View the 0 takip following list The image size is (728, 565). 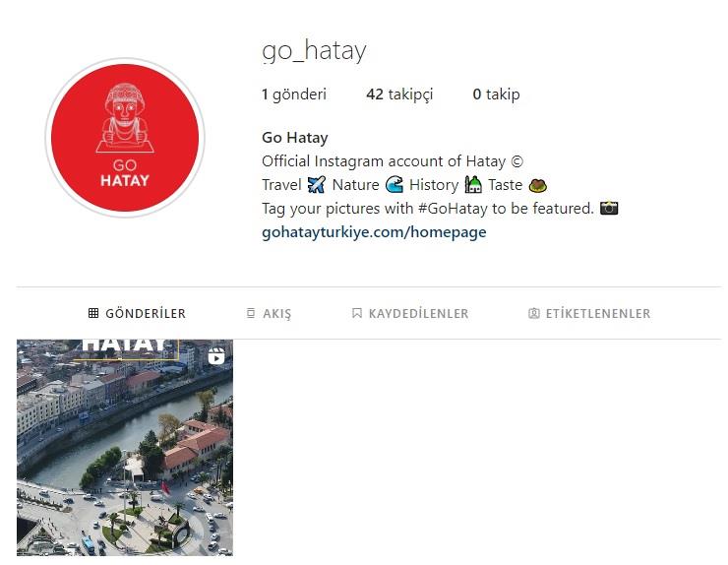pos(497,94)
